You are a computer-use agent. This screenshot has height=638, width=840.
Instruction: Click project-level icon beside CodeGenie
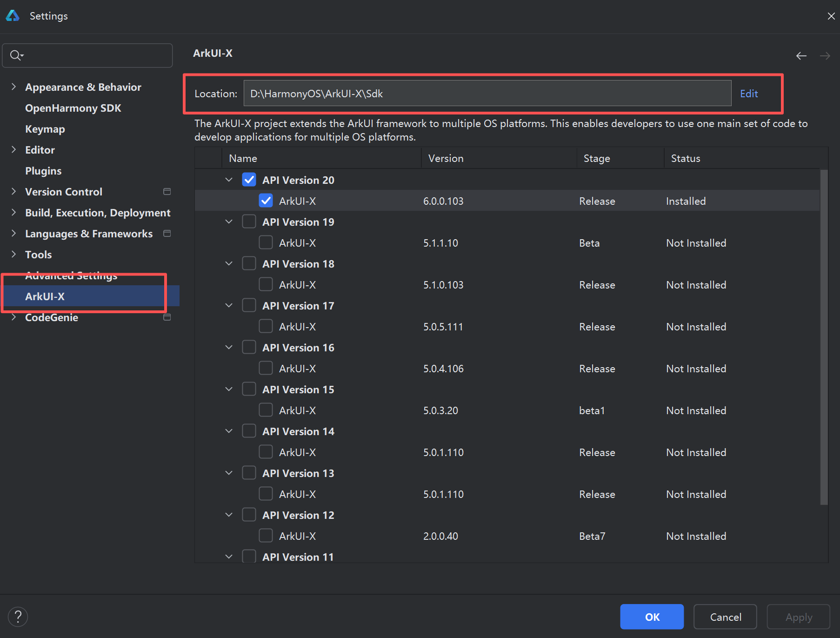point(167,317)
